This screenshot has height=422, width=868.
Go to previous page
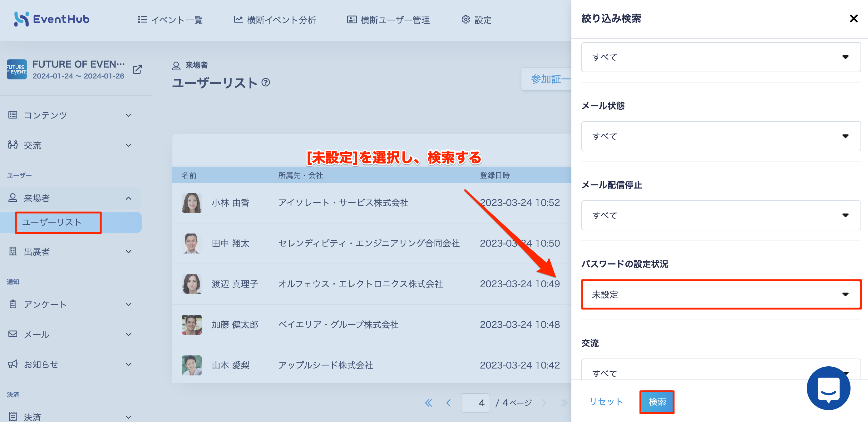[448, 403]
